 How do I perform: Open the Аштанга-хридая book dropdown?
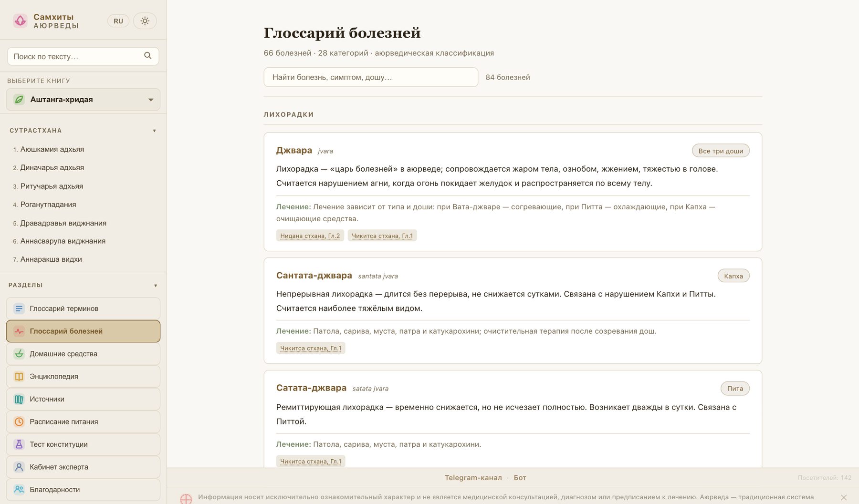(83, 100)
